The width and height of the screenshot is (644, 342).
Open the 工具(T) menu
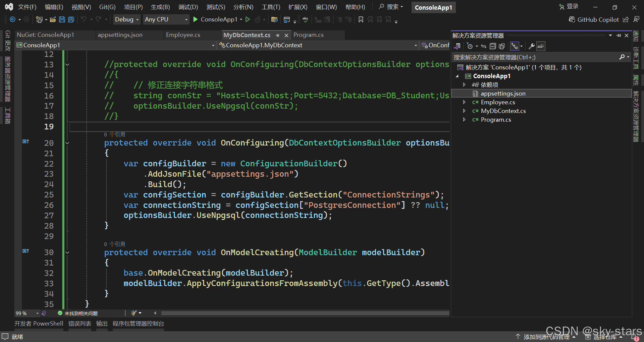(x=271, y=7)
